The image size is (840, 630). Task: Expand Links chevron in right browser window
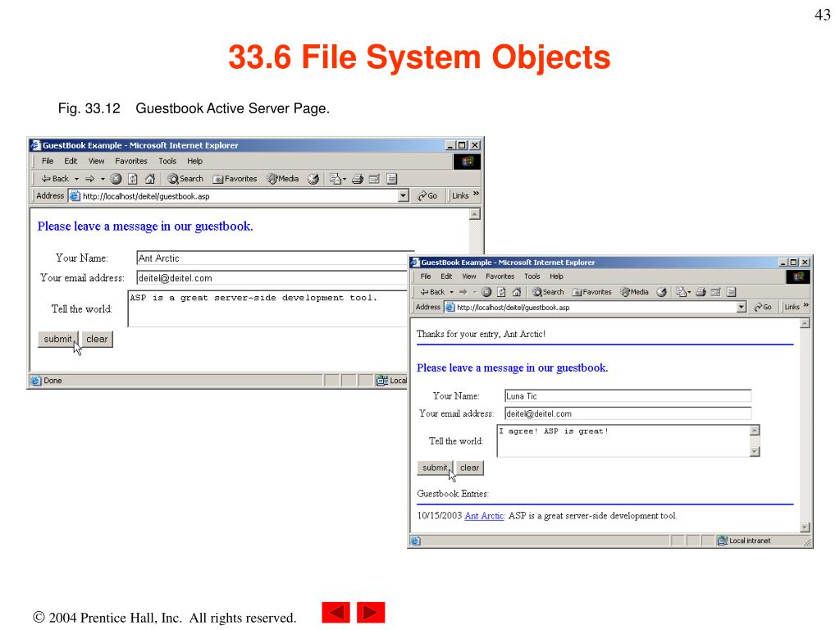(806, 305)
